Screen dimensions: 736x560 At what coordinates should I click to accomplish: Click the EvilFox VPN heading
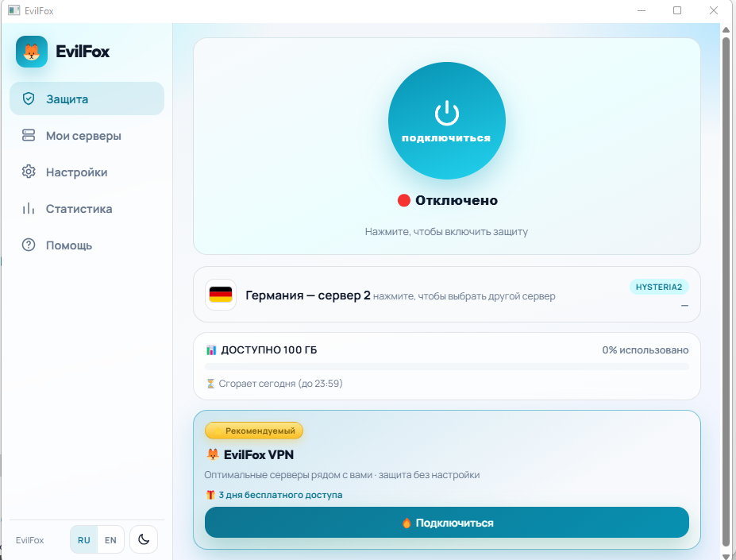tap(259, 455)
